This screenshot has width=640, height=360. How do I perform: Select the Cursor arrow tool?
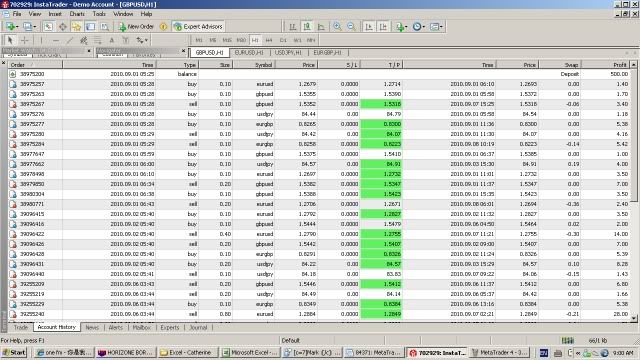(x=10, y=40)
